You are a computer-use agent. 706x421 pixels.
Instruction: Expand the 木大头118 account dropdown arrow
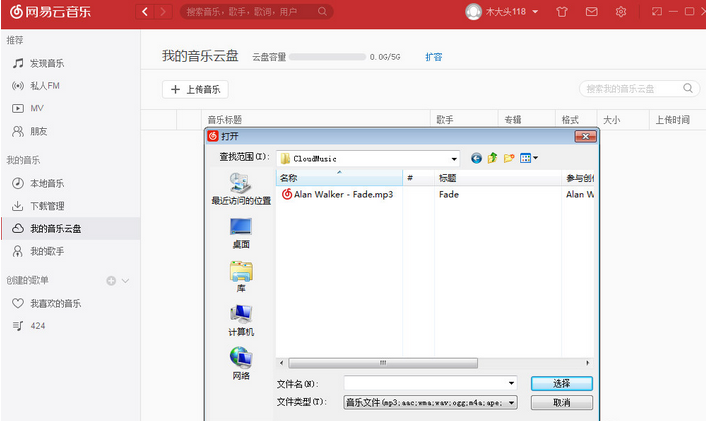tap(535, 12)
